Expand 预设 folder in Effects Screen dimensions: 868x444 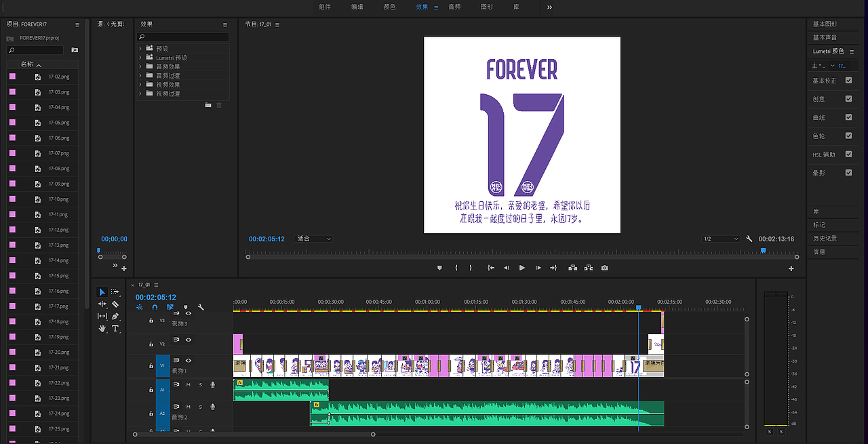click(x=140, y=49)
